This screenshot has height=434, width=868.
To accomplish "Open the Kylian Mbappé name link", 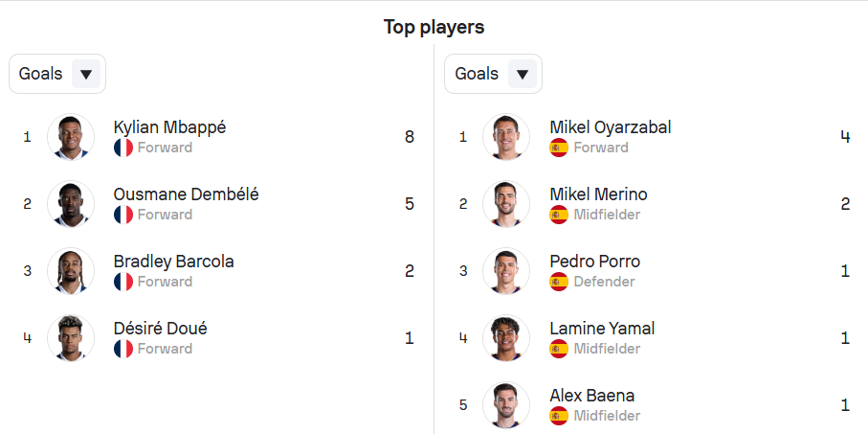I will coord(170,127).
